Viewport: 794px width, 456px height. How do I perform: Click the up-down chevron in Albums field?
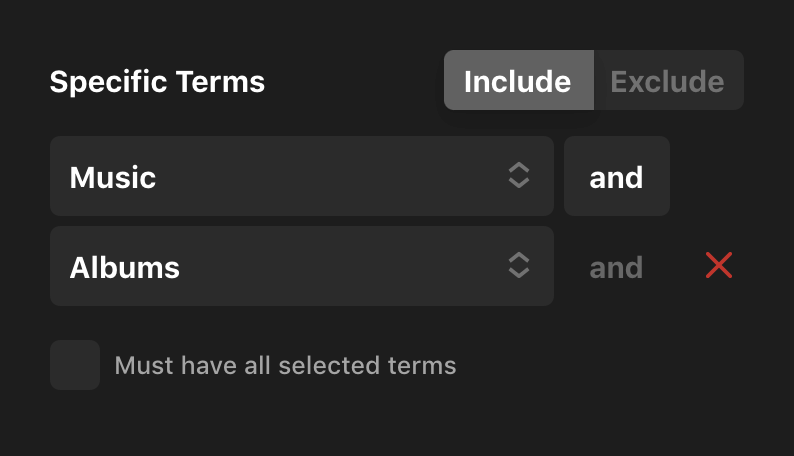(x=518, y=266)
